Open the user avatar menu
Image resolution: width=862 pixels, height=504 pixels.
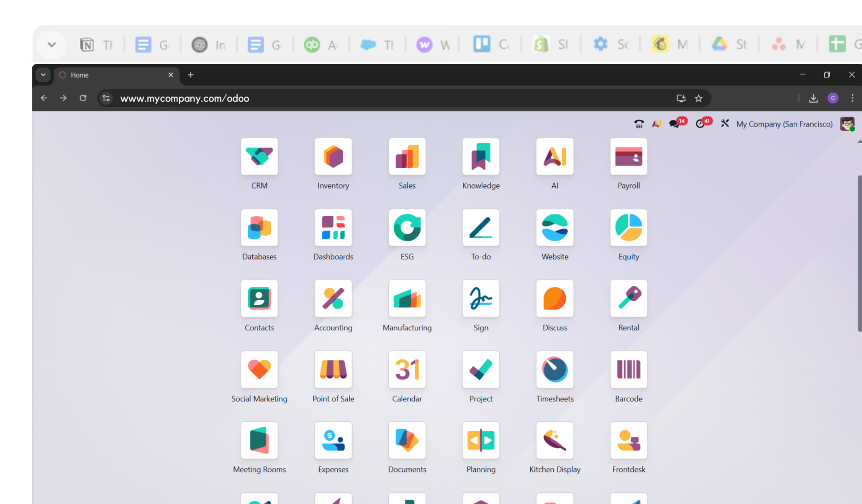point(847,124)
